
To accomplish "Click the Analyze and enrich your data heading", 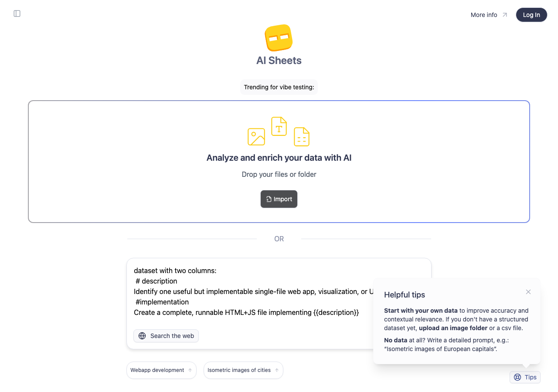I will [279, 158].
